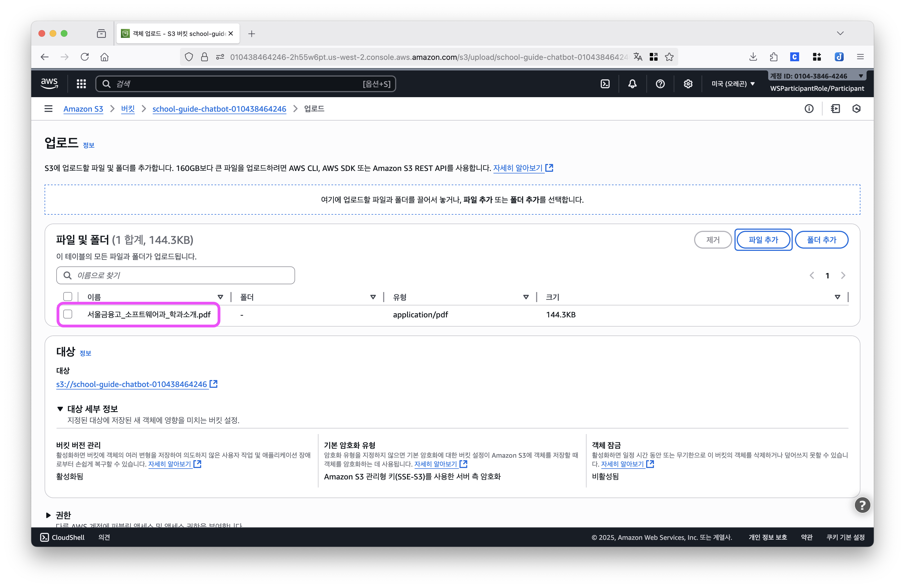Click the blue C extension icon
Viewport: 905px width, 588px height.
[794, 57]
